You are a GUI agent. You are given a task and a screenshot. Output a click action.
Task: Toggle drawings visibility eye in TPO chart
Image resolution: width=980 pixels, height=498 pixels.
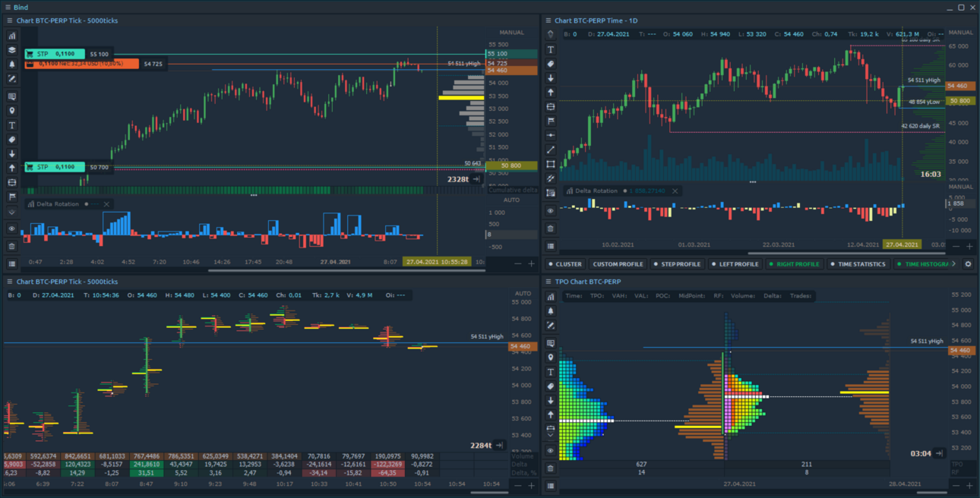(x=551, y=451)
